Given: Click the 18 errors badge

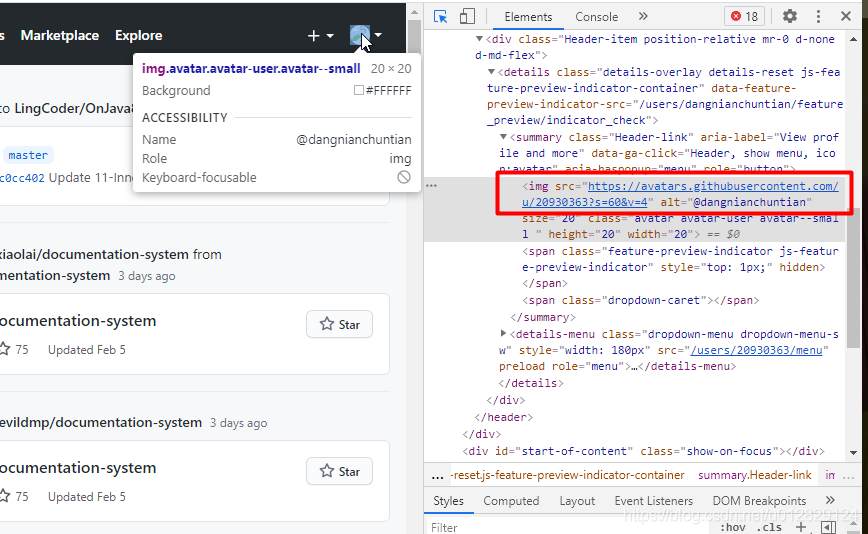Looking at the screenshot, I should (745, 17).
